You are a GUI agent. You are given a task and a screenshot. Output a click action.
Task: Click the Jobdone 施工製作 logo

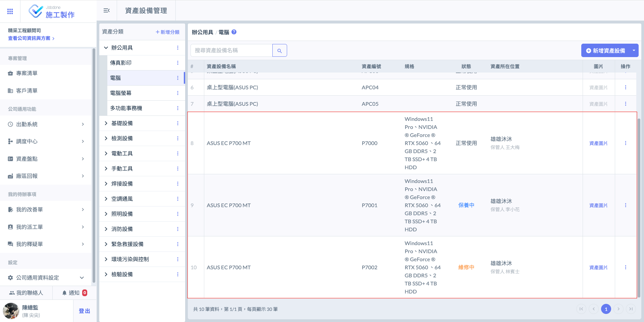tap(52, 11)
